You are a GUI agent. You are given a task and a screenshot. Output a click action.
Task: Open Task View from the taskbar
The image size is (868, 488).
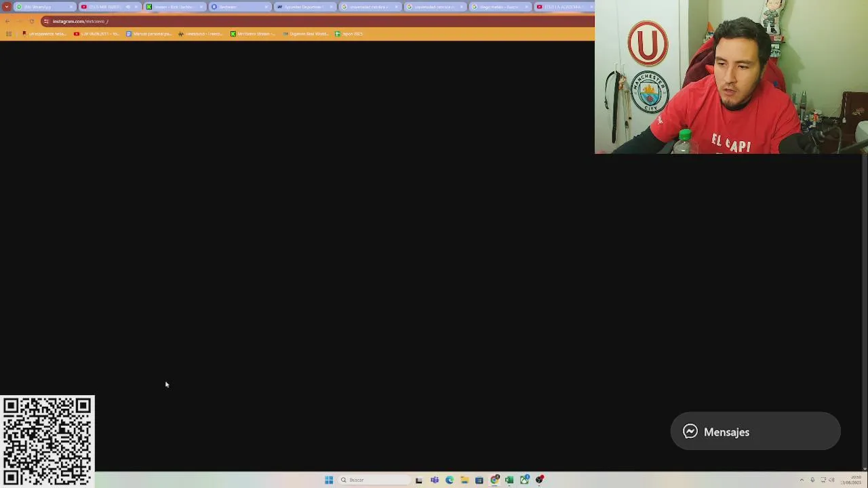click(x=419, y=480)
